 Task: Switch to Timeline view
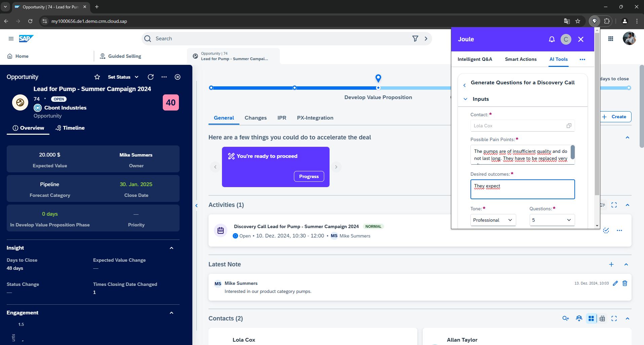click(x=70, y=128)
